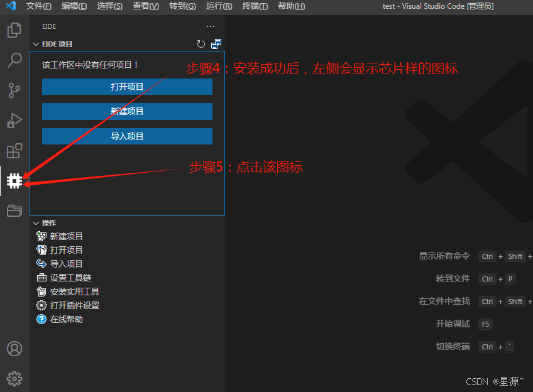Click question mark icon for 在线帮助
Viewport: 533px width, 392px height.
pyautogui.click(x=41, y=319)
